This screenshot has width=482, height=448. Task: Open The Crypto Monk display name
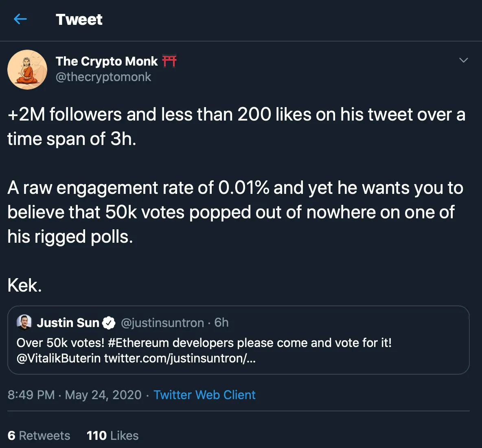[106, 61]
